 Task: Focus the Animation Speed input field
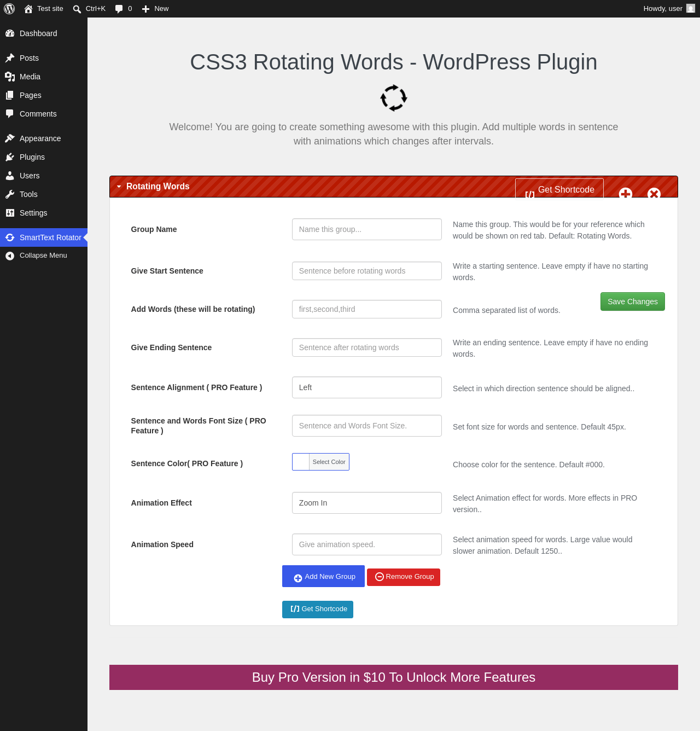[367, 544]
